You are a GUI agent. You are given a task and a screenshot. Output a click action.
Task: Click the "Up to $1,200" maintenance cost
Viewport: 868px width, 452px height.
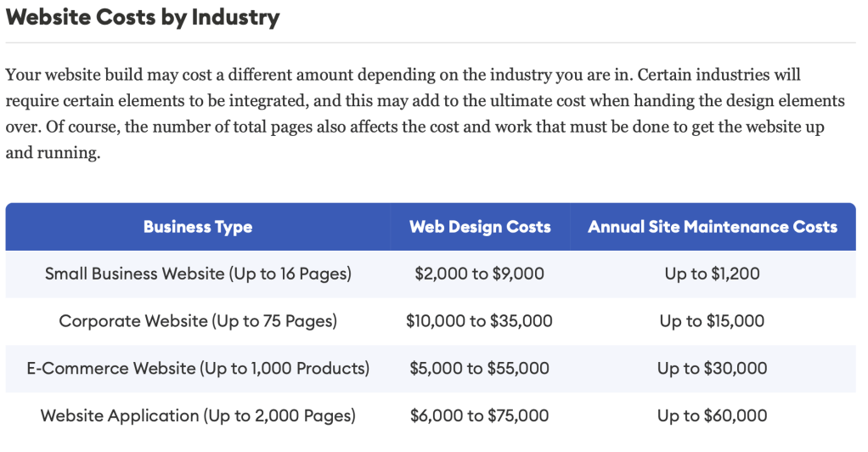[x=713, y=274]
